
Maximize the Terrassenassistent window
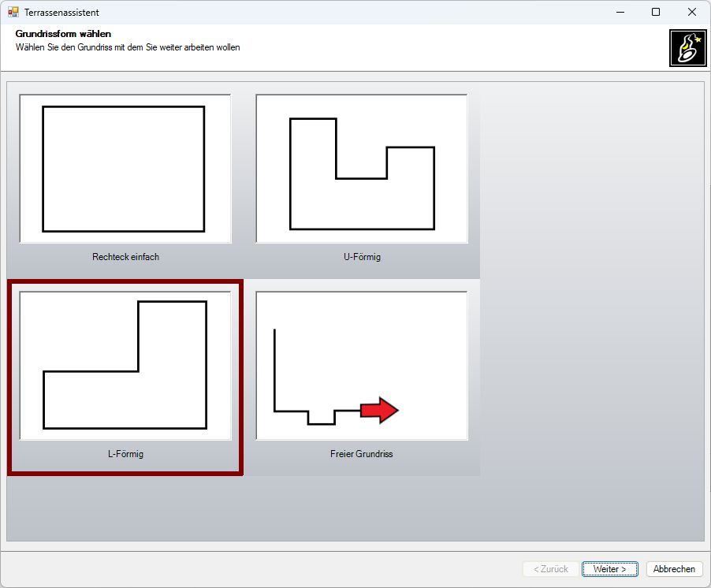[656, 13]
